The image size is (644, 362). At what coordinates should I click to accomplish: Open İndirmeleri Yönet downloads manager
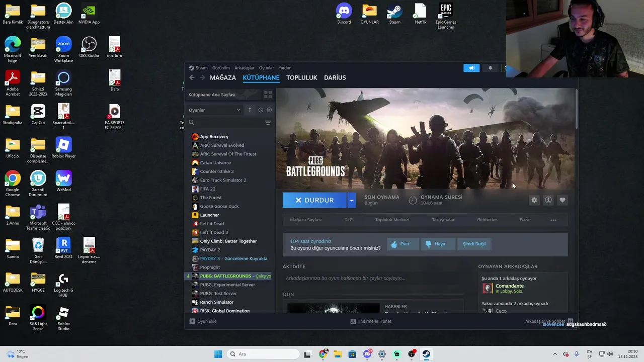(371, 321)
